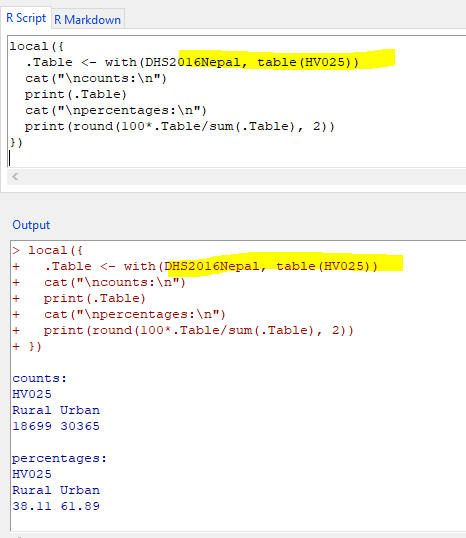Image resolution: width=466 pixels, height=538 pixels.
Task: Click the counts row '18699 30365'
Action: [56, 426]
